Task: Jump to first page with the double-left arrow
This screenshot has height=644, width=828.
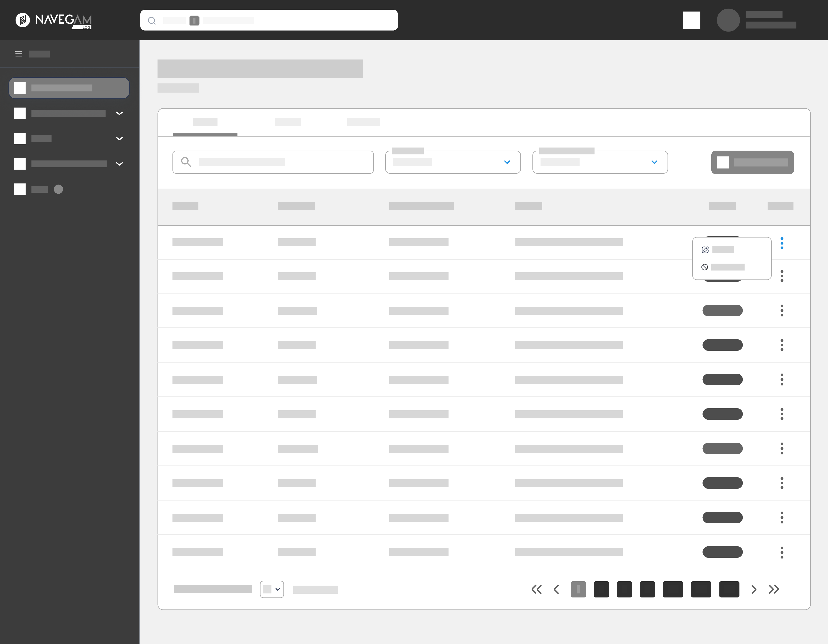Action: pos(537,589)
